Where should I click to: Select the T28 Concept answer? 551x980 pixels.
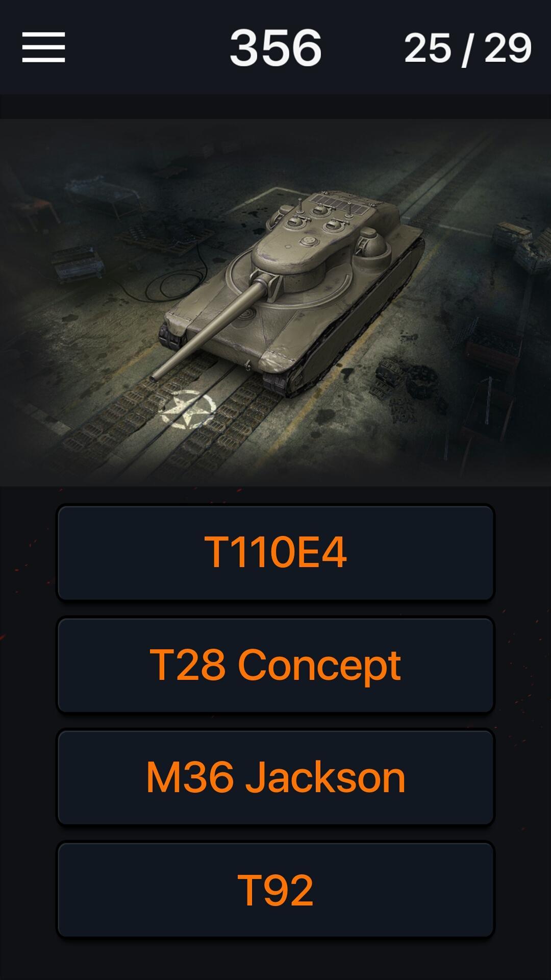click(x=275, y=665)
